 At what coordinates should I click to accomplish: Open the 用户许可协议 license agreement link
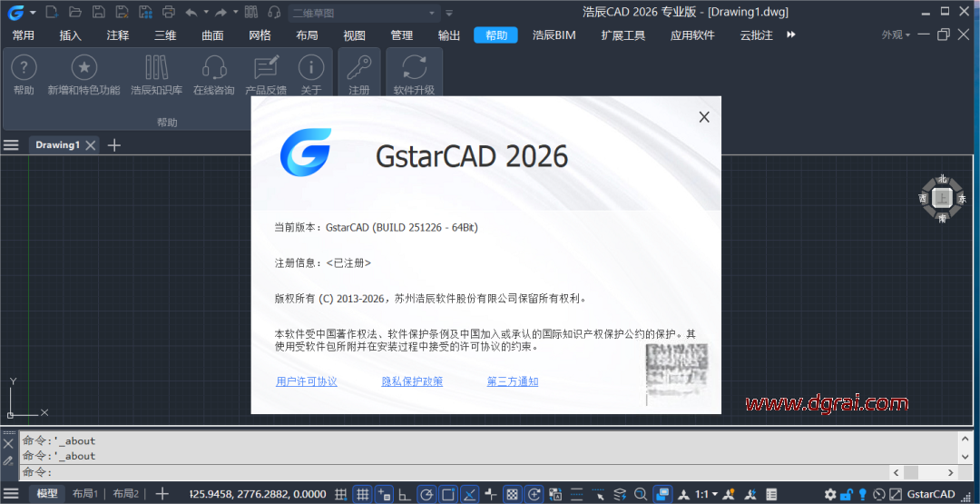[x=307, y=381]
